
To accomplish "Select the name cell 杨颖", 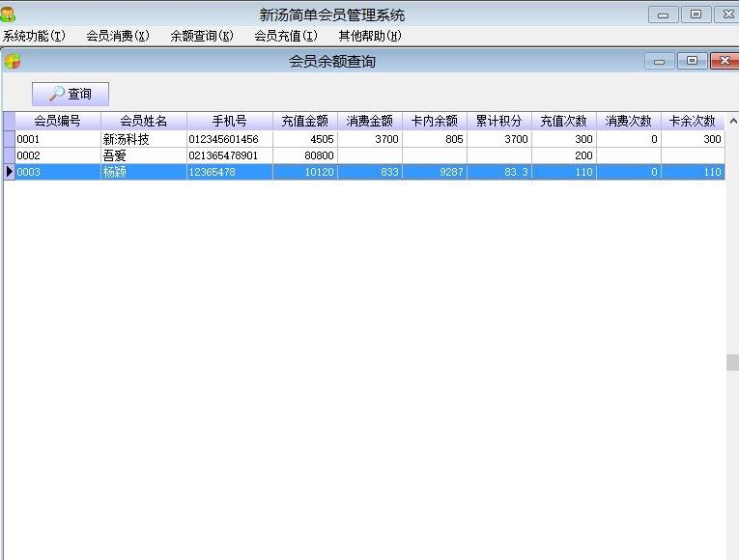I will (144, 172).
